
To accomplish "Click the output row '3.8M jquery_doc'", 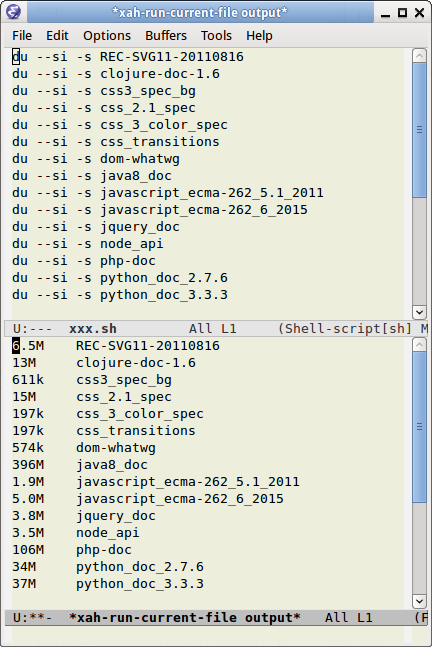I will pyautogui.click(x=84, y=516).
